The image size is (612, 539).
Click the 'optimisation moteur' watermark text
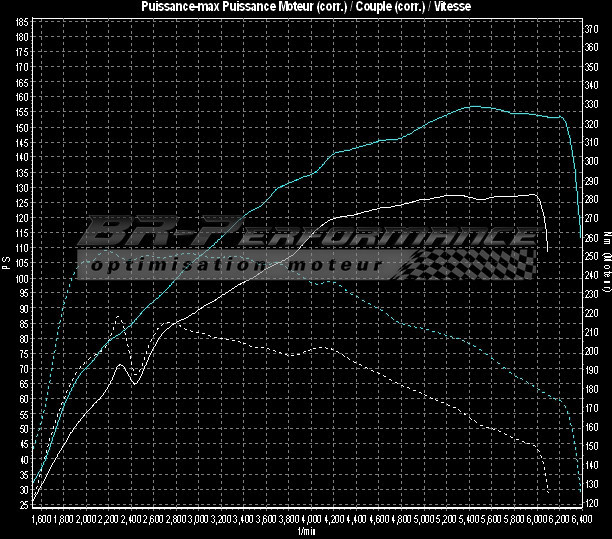235,266
